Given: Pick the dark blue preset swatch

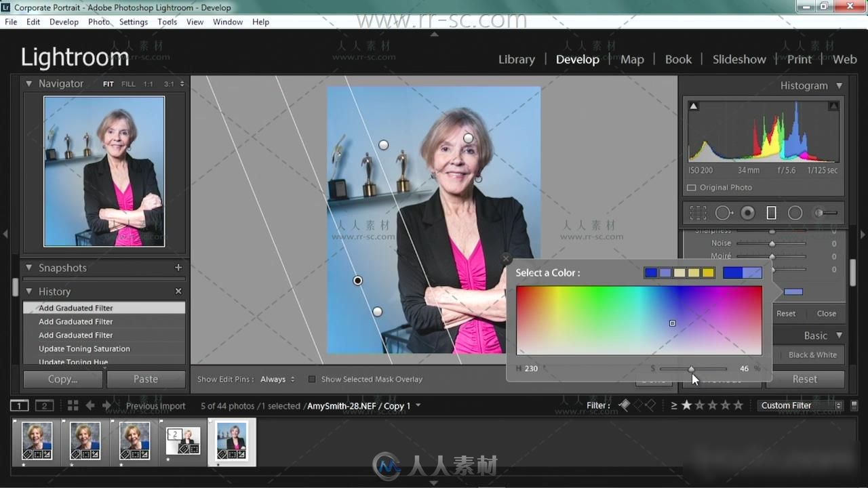Looking at the screenshot, I should click(x=650, y=272).
